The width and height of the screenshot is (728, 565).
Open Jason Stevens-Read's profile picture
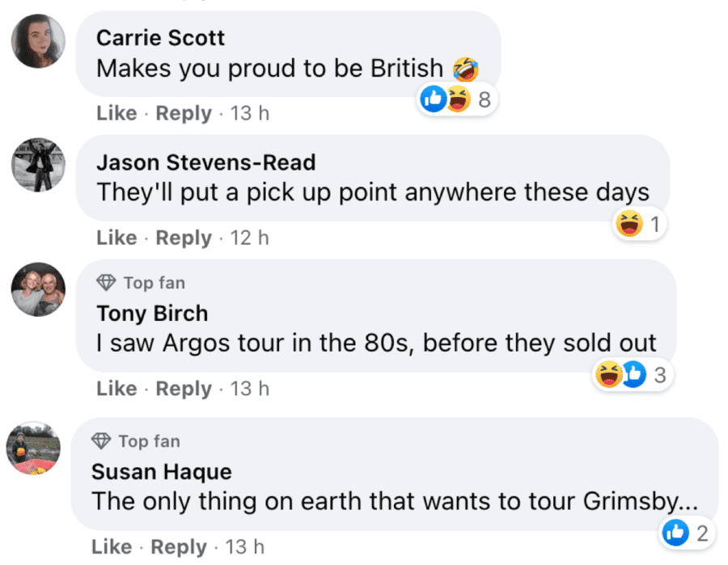[x=38, y=166]
